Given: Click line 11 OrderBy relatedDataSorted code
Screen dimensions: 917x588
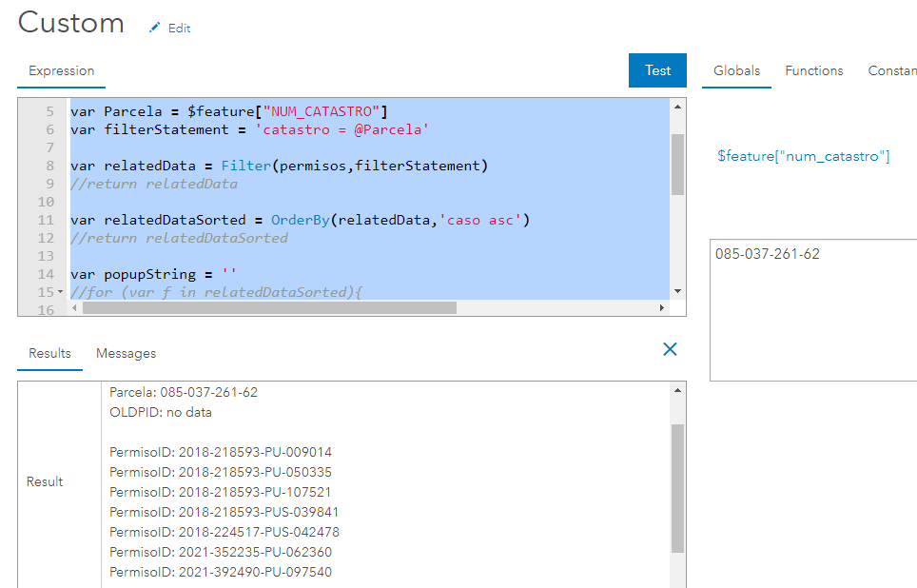Looking at the screenshot, I should pyautogui.click(x=300, y=220).
